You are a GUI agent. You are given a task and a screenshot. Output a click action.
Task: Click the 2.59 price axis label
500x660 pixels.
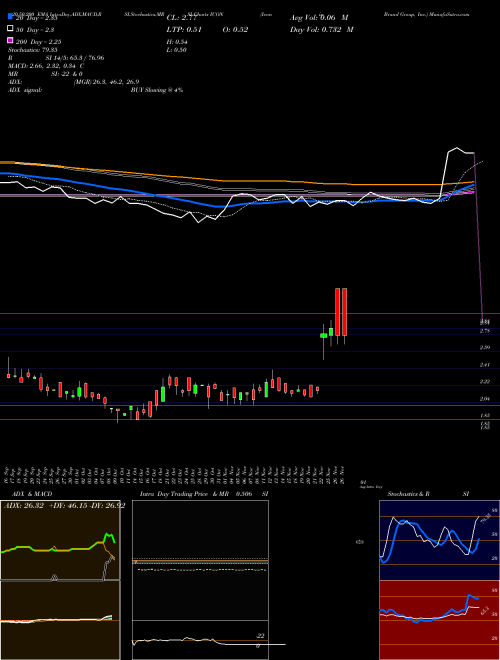[x=485, y=348]
